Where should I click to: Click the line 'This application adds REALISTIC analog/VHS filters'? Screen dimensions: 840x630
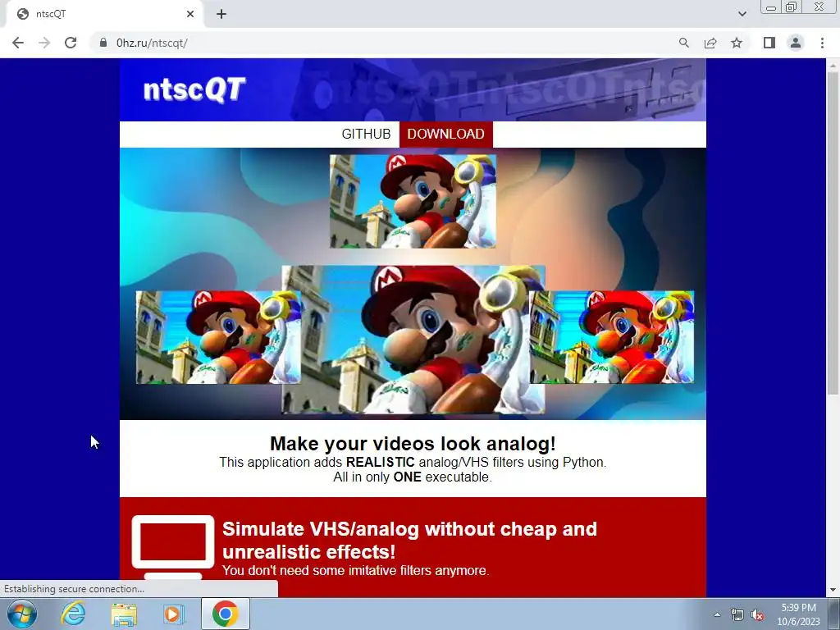tap(413, 462)
